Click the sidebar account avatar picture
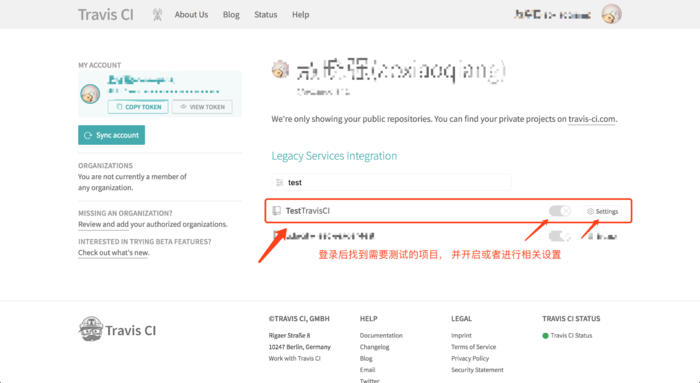This screenshot has height=383, width=700. coord(90,94)
